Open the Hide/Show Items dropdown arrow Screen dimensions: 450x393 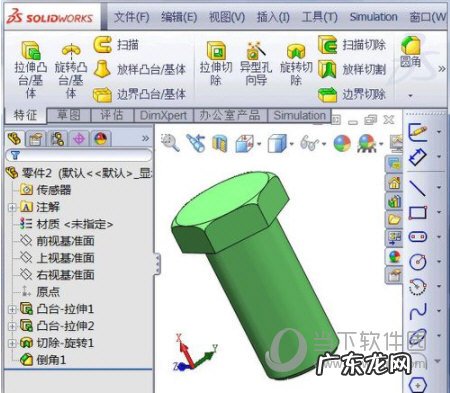point(324,144)
